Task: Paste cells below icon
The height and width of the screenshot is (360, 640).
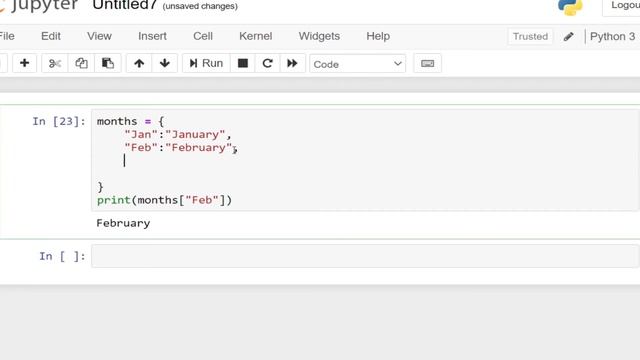Action: click(x=108, y=63)
